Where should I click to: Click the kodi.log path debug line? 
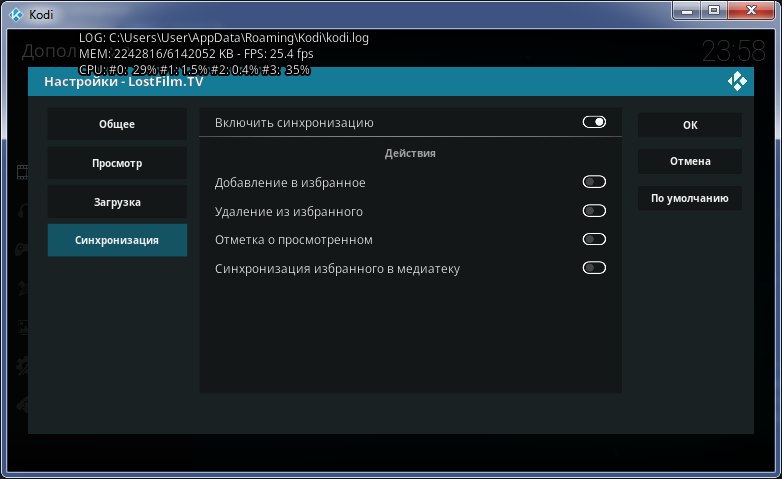224,38
